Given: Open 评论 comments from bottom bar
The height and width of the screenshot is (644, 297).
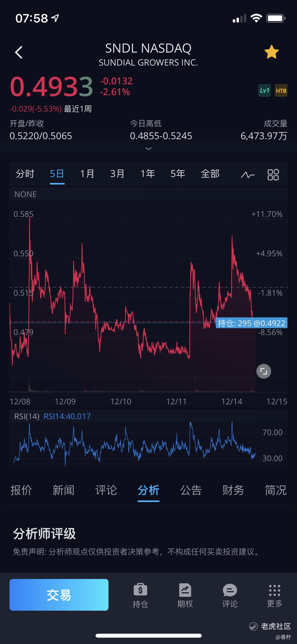Looking at the screenshot, I should pyautogui.click(x=230, y=596).
